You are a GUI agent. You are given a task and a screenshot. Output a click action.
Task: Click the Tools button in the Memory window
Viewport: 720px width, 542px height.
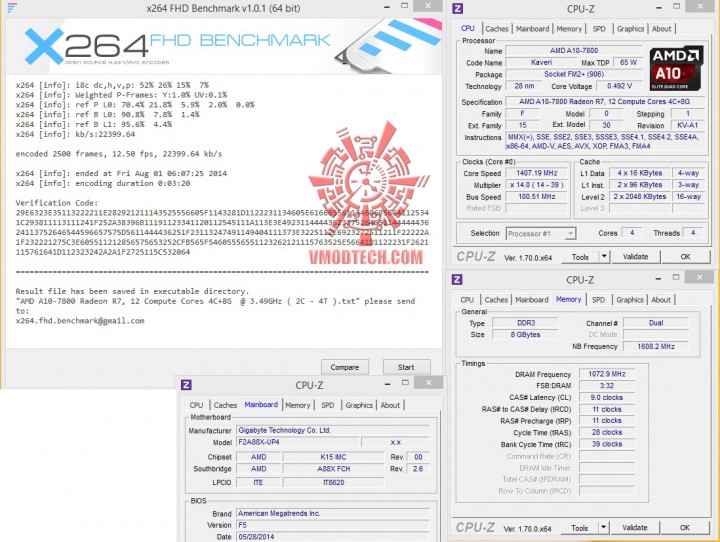click(x=580, y=527)
